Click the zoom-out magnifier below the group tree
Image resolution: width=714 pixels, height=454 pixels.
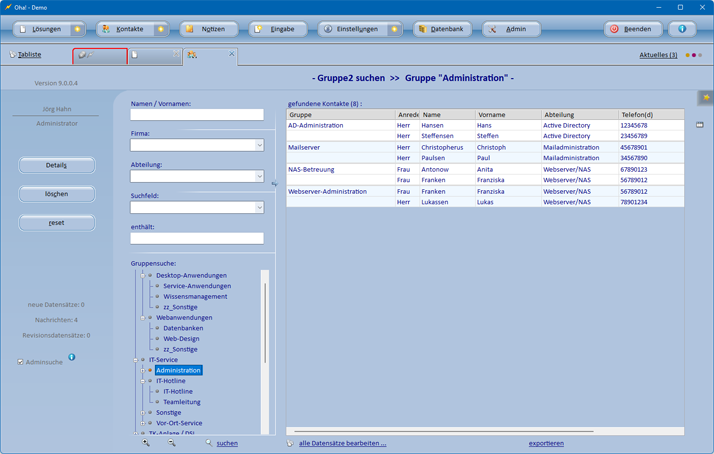tap(171, 442)
